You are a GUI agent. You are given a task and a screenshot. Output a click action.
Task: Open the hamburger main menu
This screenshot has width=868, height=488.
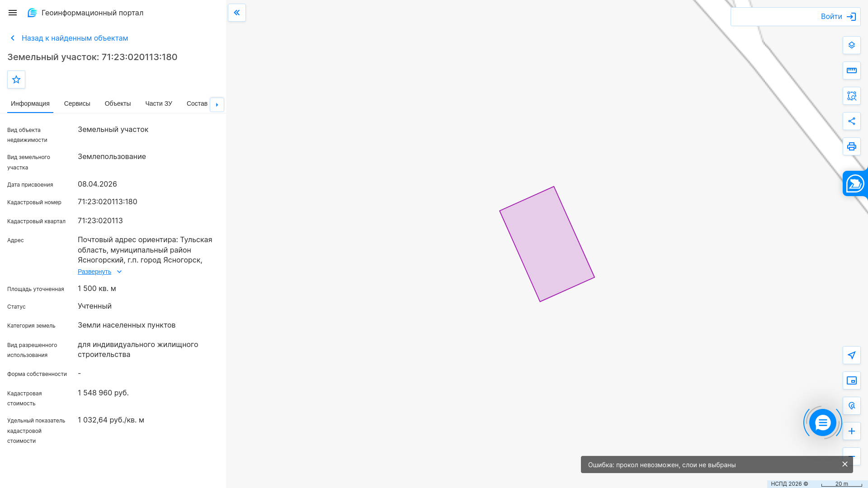coord(13,13)
